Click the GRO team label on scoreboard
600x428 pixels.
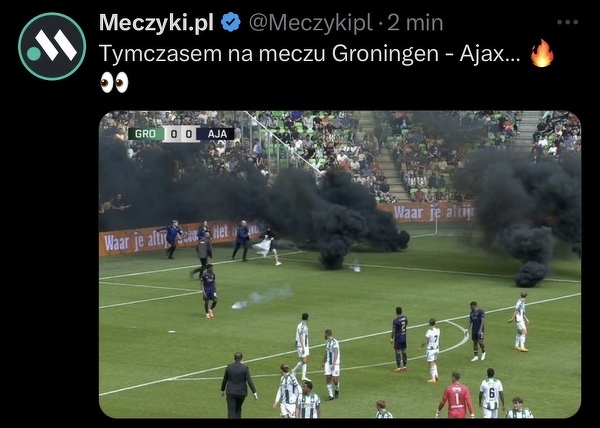pos(145,134)
